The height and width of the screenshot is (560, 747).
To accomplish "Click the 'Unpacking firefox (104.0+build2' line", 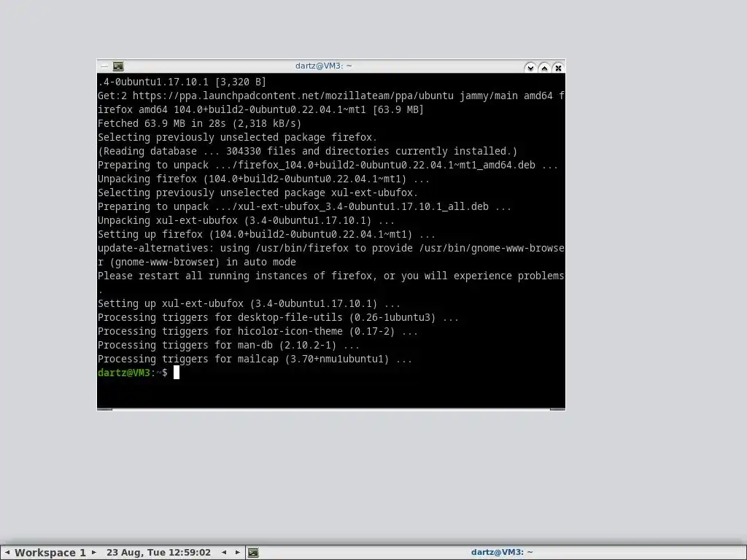I will click(263, 179).
